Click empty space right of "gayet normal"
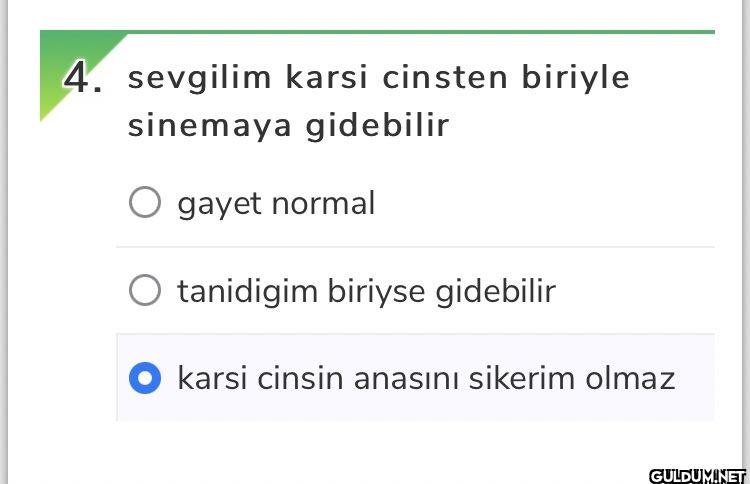The image size is (750, 484). click(x=550, y=203)
